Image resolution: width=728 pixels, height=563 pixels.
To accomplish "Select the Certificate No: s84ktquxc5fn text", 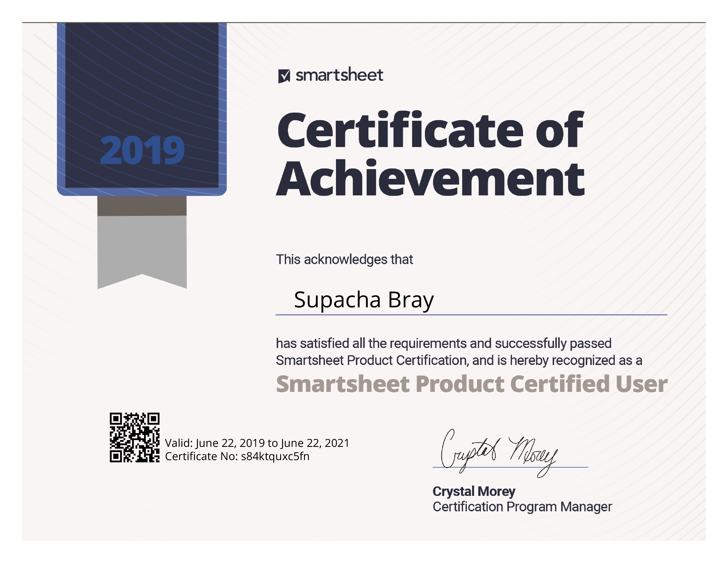I will [237, 456].
